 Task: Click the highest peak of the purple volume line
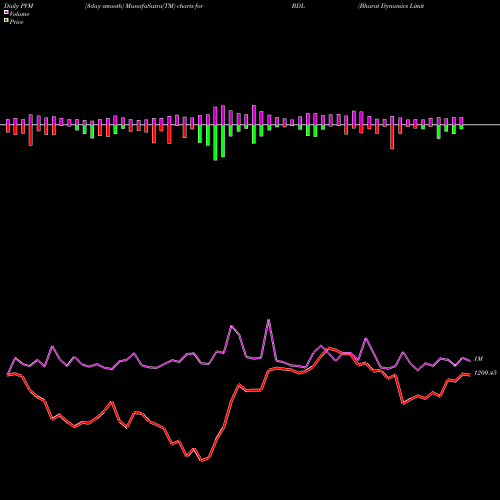[x=269, y=320]
